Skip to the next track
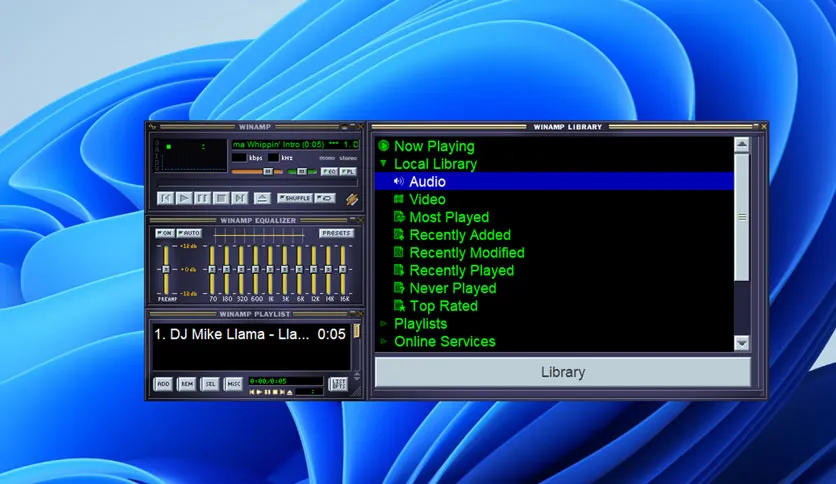836x484 pixels. pyautogui.click(x=239, y=198)
